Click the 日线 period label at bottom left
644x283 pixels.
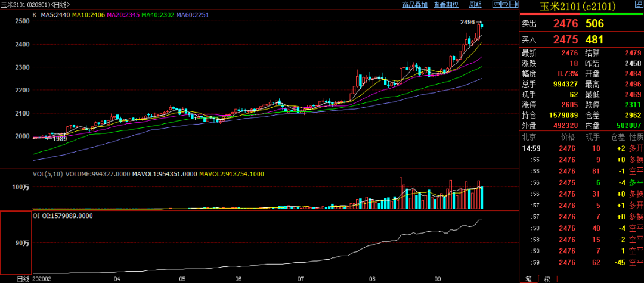(x=23, y=279)
